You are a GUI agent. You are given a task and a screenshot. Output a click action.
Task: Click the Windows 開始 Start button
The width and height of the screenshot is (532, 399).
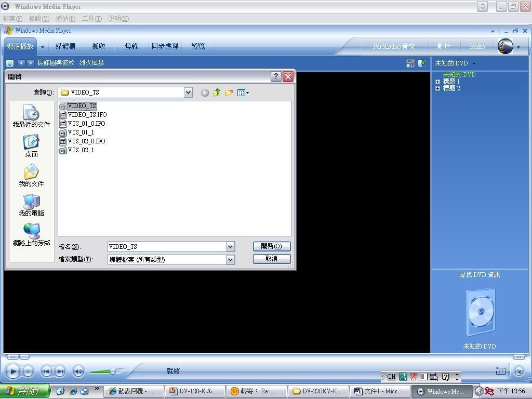[24, 391]
